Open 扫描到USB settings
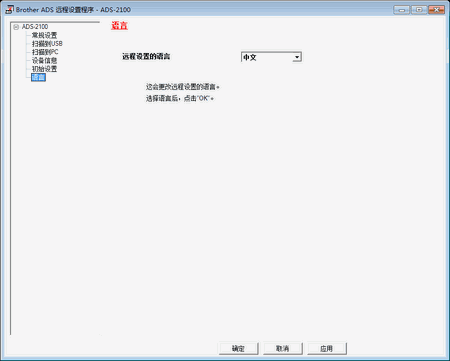 point(47,44)
